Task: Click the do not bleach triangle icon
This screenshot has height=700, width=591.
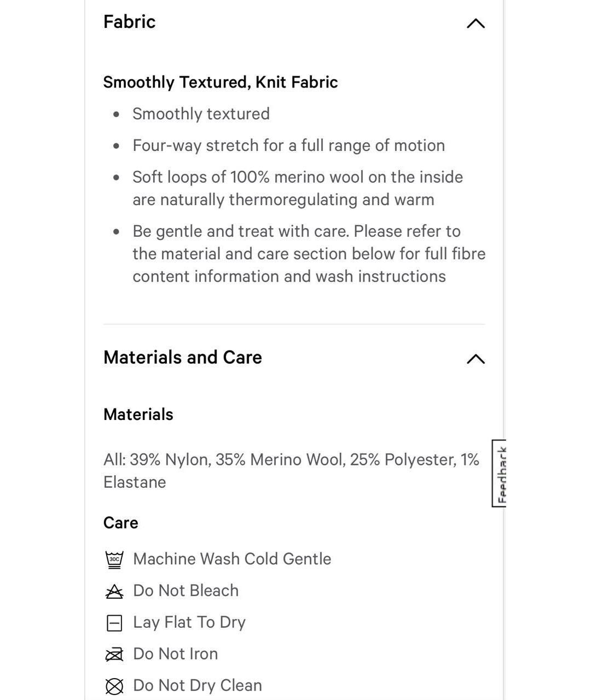Action: point(114,591)
